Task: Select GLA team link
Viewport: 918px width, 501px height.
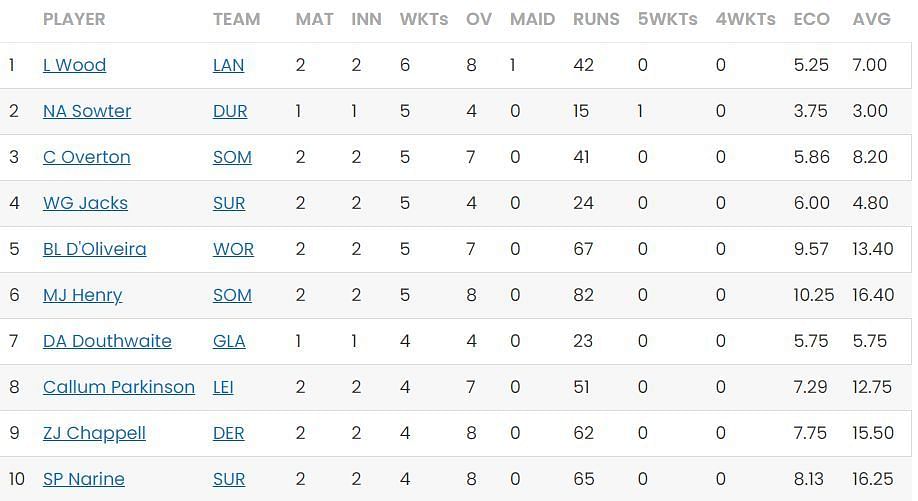Action: (x=229, y=341)
